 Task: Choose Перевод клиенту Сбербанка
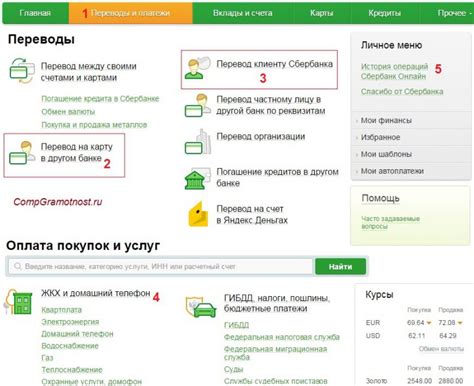point(274,64)
